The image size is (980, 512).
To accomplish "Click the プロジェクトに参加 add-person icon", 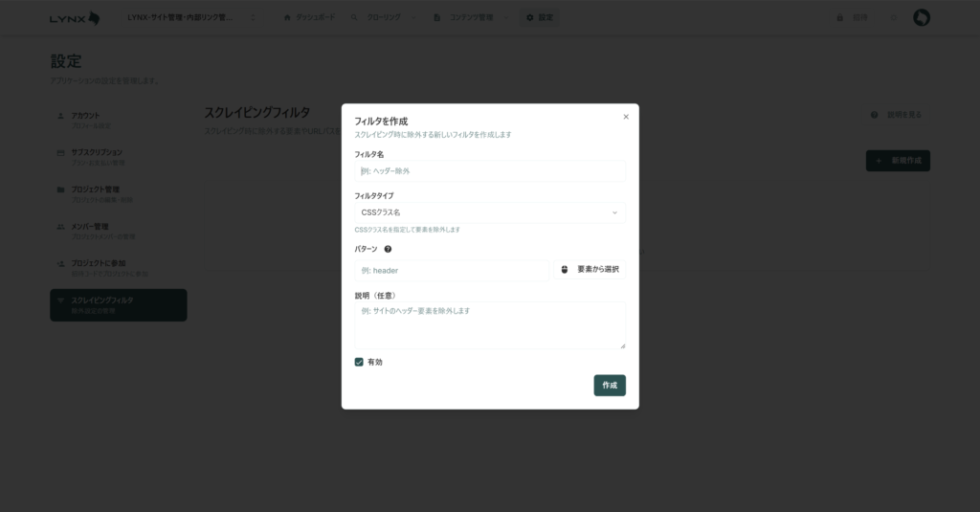I will [x=61, y=263].
